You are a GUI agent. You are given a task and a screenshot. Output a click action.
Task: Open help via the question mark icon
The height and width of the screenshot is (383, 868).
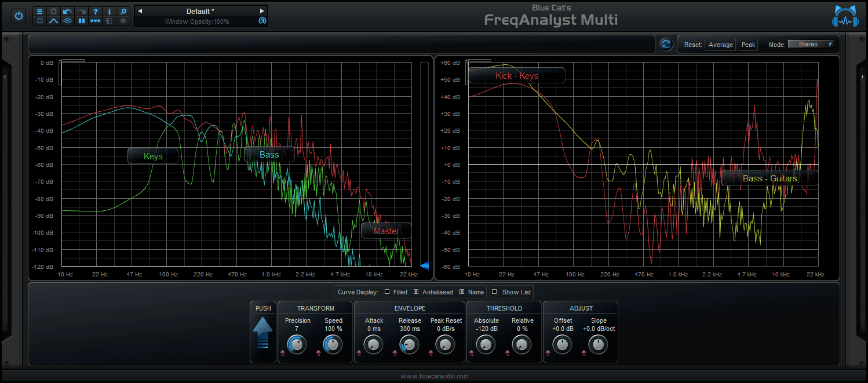pyautogui.click(x=96, y=12)
